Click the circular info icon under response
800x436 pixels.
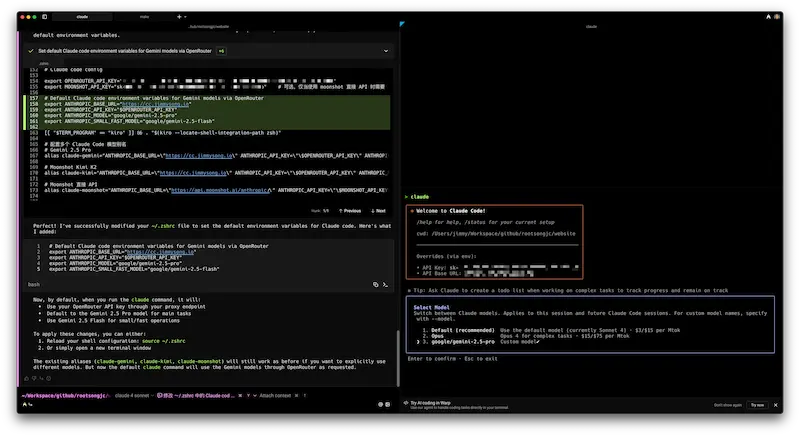pos(49,378)
